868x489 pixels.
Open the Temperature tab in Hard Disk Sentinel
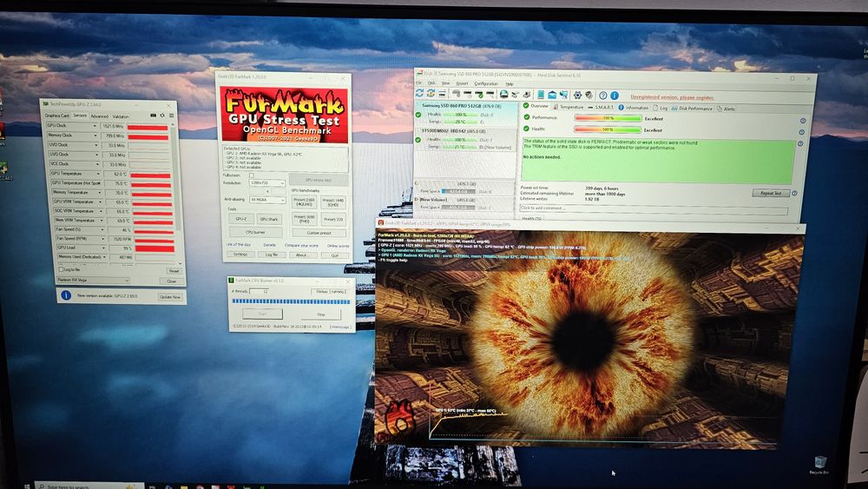coord(569,108)
